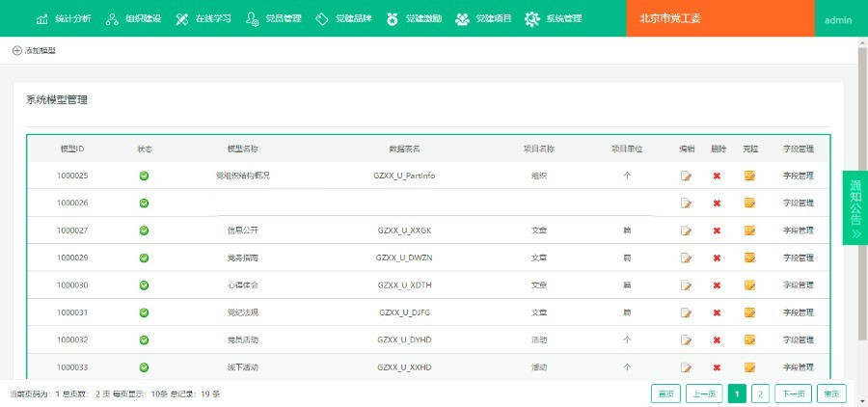
Task: Toggle status icon on row 1000033
Action: (144, 367)
